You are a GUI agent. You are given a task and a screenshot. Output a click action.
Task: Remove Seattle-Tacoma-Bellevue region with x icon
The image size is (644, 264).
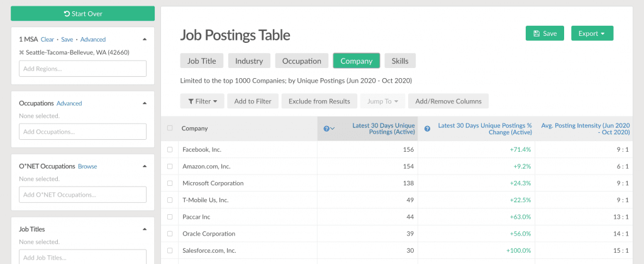22,52
